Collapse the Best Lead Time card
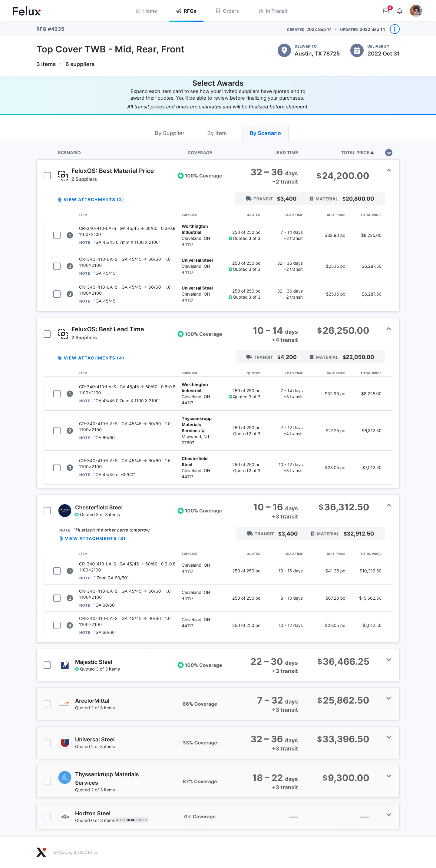Screen dimensions: 436x868 tap(388, 329)
